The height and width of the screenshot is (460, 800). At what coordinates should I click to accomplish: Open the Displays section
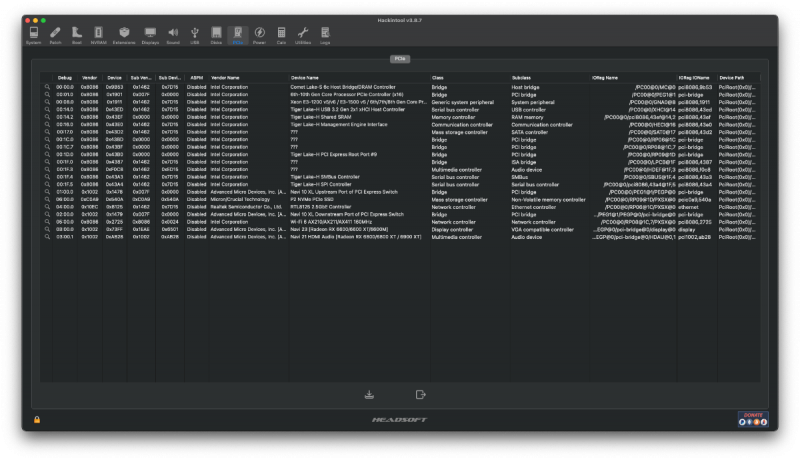point(150,36)
